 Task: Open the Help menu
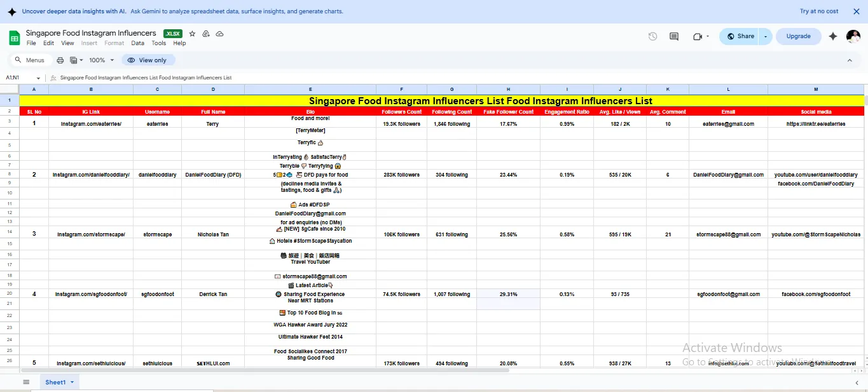tap(180, 43)
